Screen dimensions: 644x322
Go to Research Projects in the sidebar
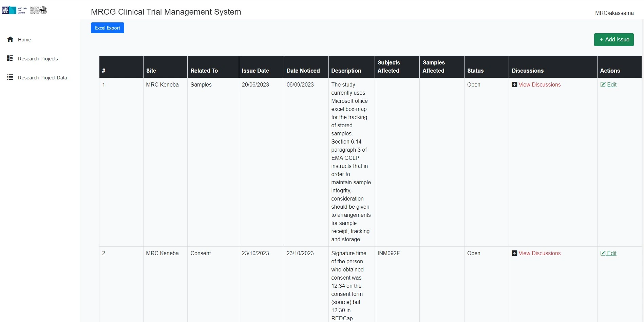coord(38,59)
